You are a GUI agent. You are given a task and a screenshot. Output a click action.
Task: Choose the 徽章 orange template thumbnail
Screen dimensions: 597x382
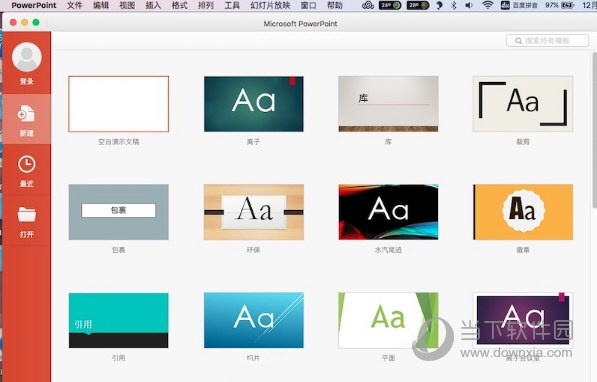click(x=523, y=212)
